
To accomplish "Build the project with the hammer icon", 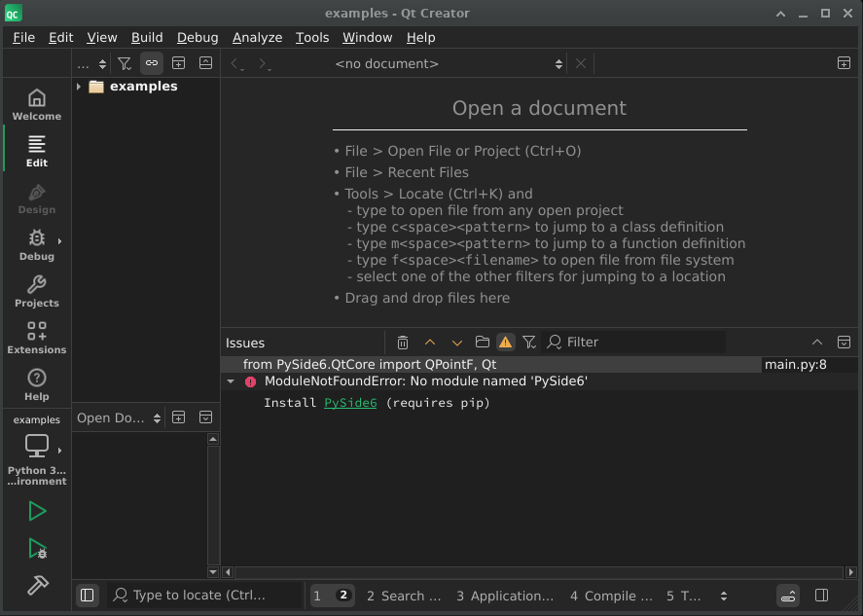I will click(x=37, y=585).
